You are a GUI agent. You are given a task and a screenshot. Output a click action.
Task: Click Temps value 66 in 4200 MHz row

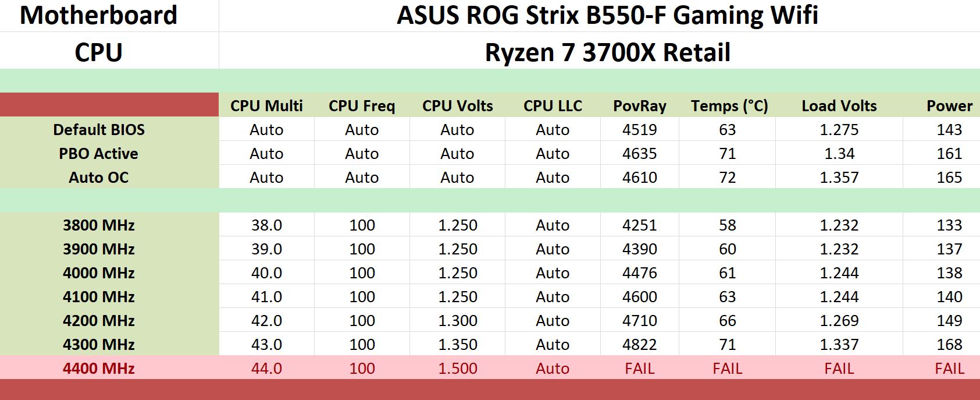coord(728,321)
